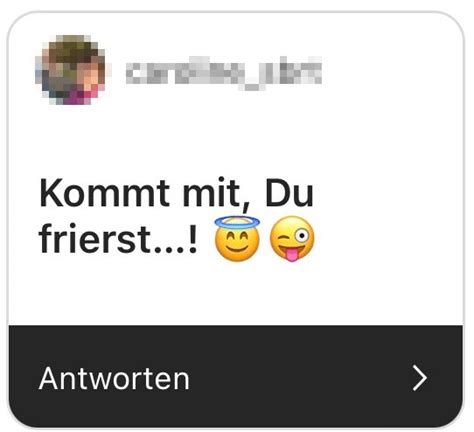
Task: Click the open eye of the winking emoji
Action: pyautogui.click(x=302, y=236)
